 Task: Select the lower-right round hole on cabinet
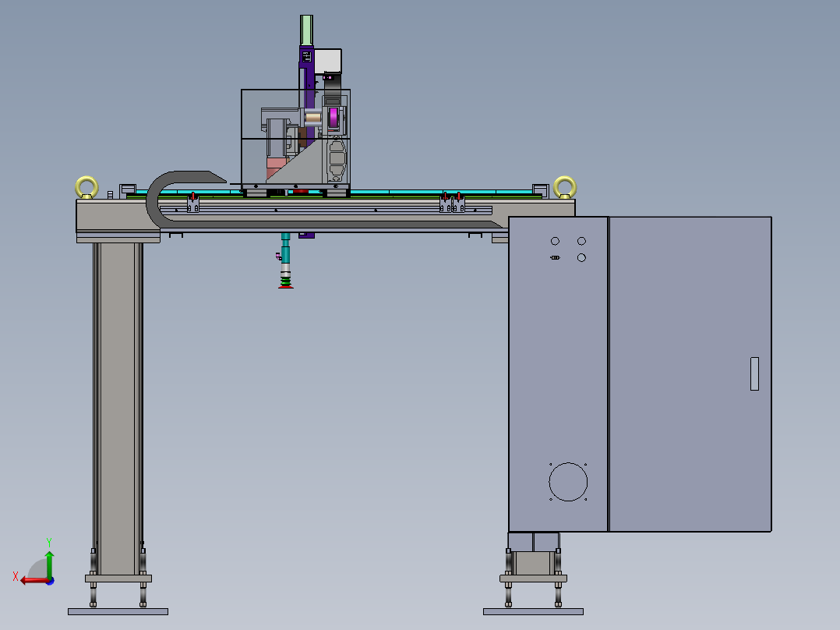click(581, 257)
